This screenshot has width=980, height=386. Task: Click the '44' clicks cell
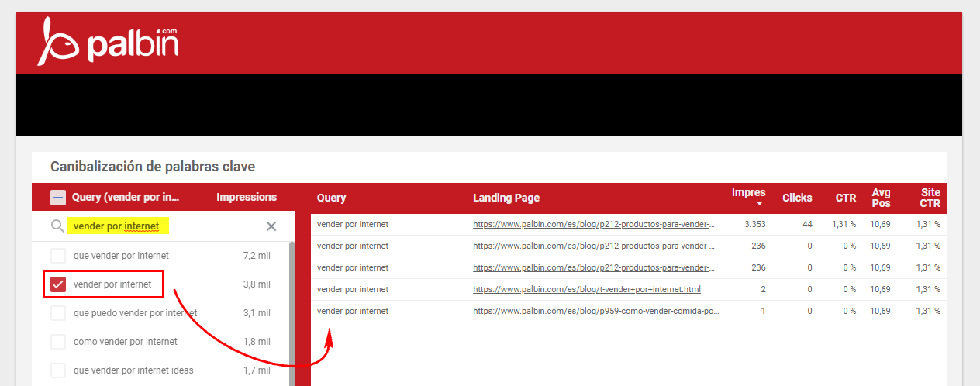coord(807,225)
